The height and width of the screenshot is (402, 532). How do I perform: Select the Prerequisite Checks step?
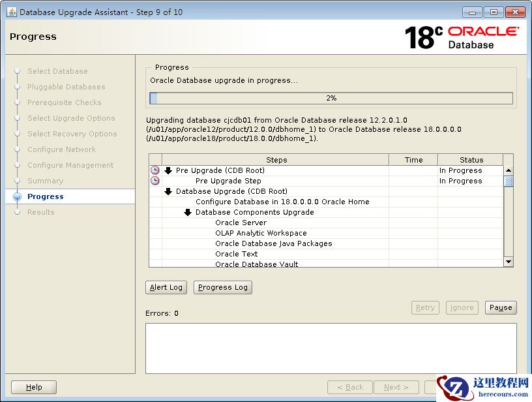click(65, 102)
